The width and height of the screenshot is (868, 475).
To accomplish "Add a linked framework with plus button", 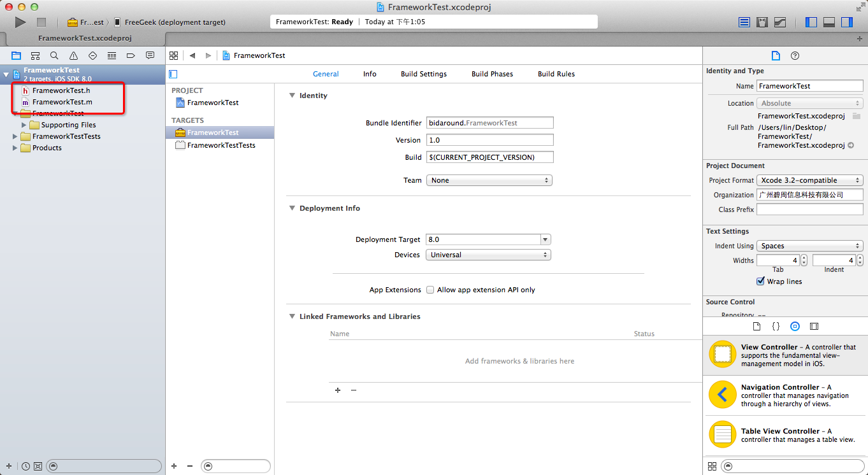I will (338, 390).
